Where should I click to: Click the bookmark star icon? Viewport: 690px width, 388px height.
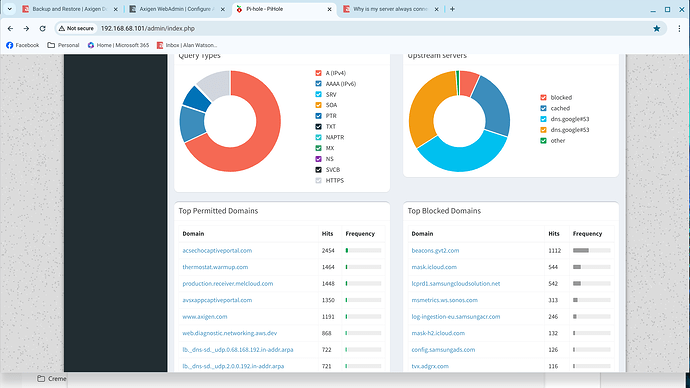[657, 28]
